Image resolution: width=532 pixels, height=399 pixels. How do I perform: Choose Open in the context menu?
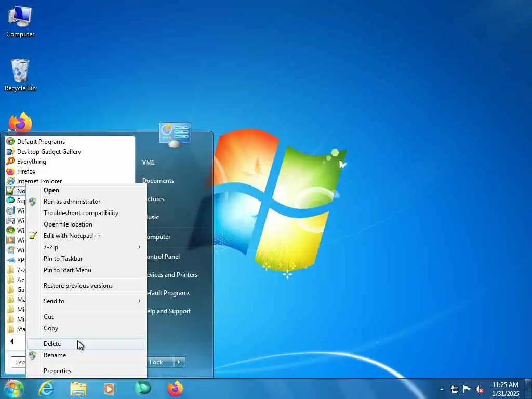tap(86, 190)
